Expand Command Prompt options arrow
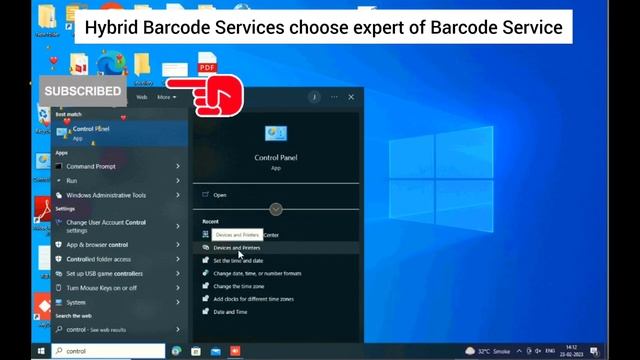Viewport: 640px width, 360px height. (178, 166)
